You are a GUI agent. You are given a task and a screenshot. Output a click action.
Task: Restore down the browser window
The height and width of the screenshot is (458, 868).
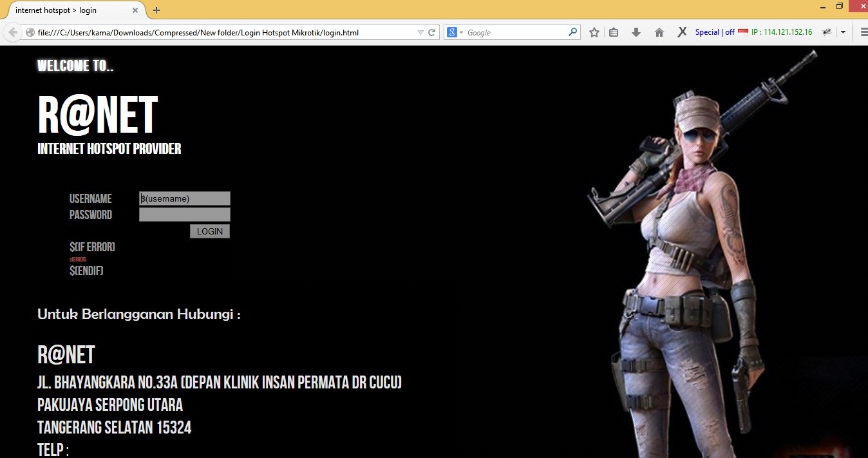[840, 6]
